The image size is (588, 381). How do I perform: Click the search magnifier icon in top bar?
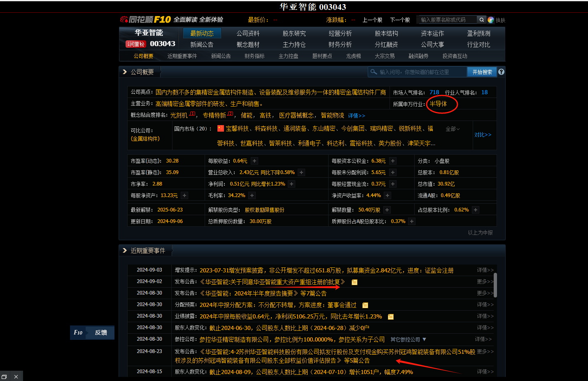pyautogui.click(x=481, y=20)
